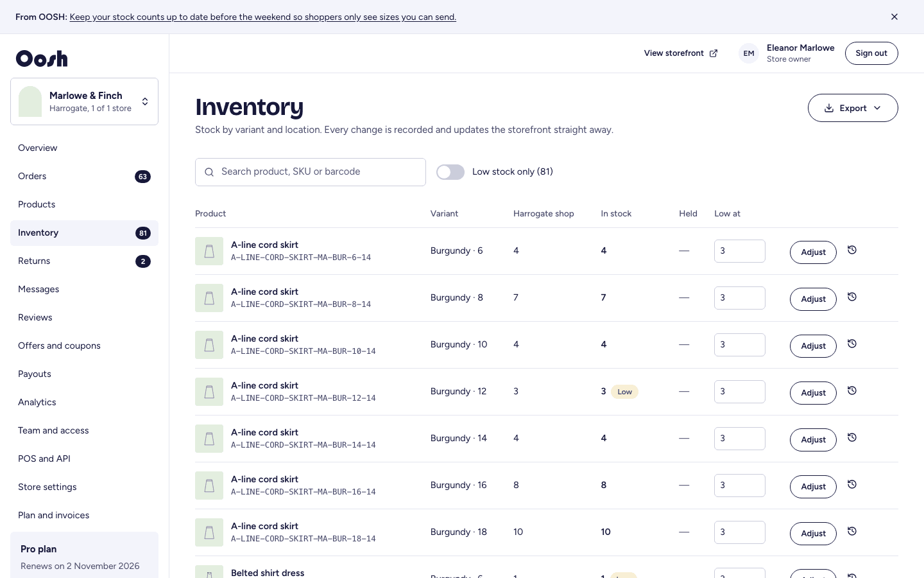The width and height of the screenshot is (924, 578).
Task: Adjust stock for Burgundy · 6 skirt
Action: tap(813, 252)
